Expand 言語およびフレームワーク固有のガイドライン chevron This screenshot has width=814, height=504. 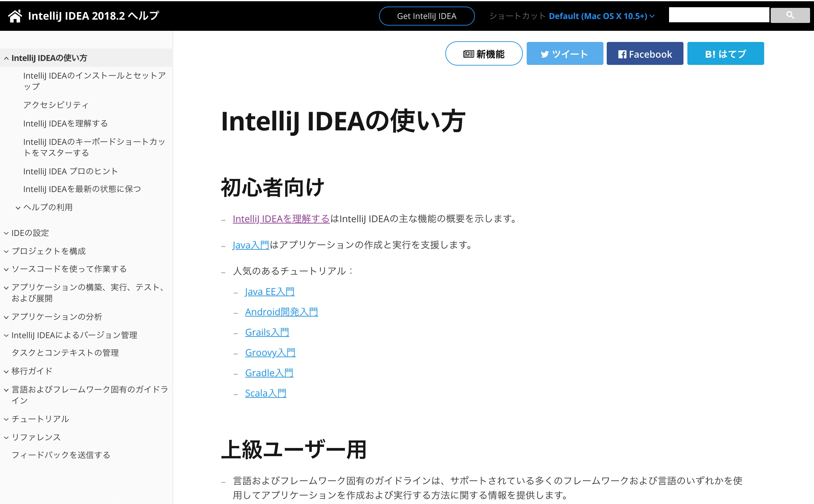(6, 390)
